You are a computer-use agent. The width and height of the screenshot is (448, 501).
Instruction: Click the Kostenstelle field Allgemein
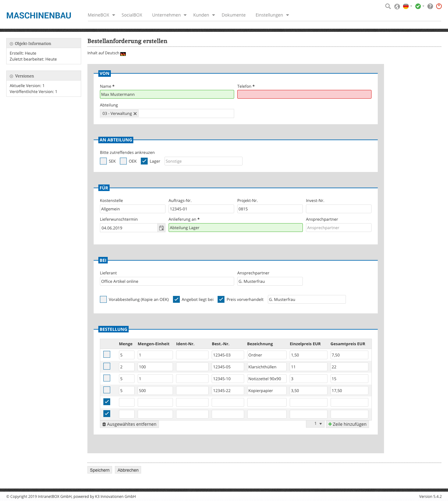coord(133,209)
